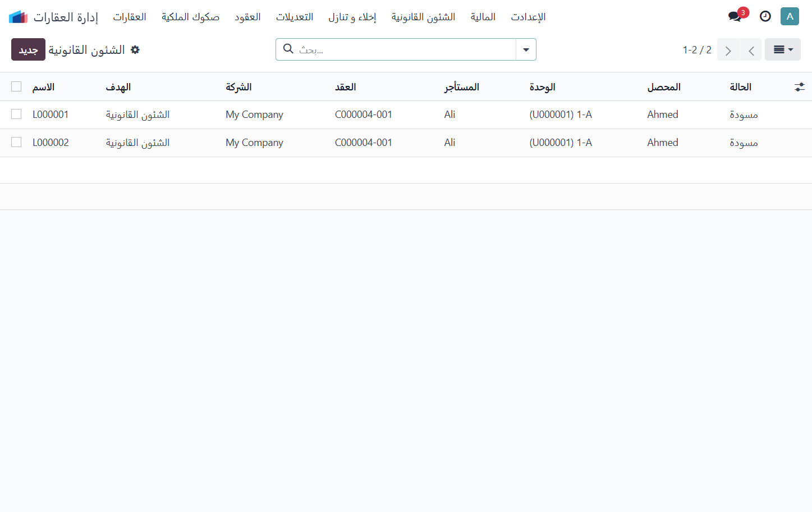
Task: Open the gear actions menu near title
Action: 135,50
